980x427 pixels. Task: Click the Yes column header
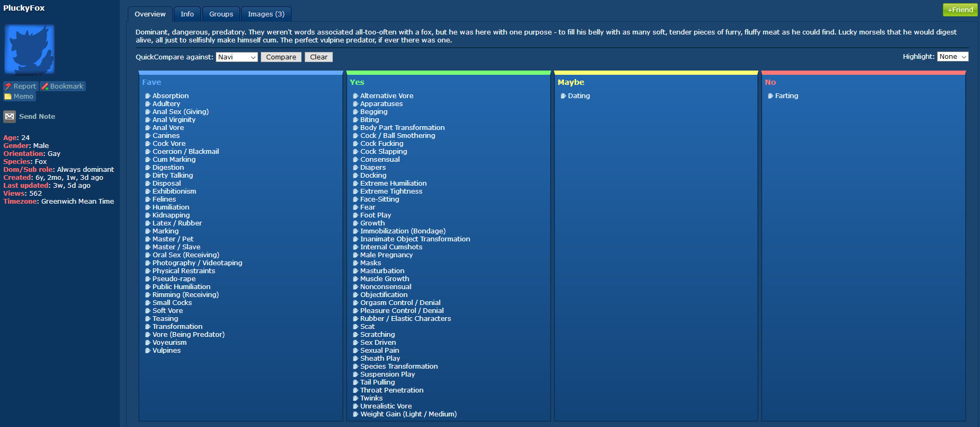pyautogui.click(x=357, y=82)
